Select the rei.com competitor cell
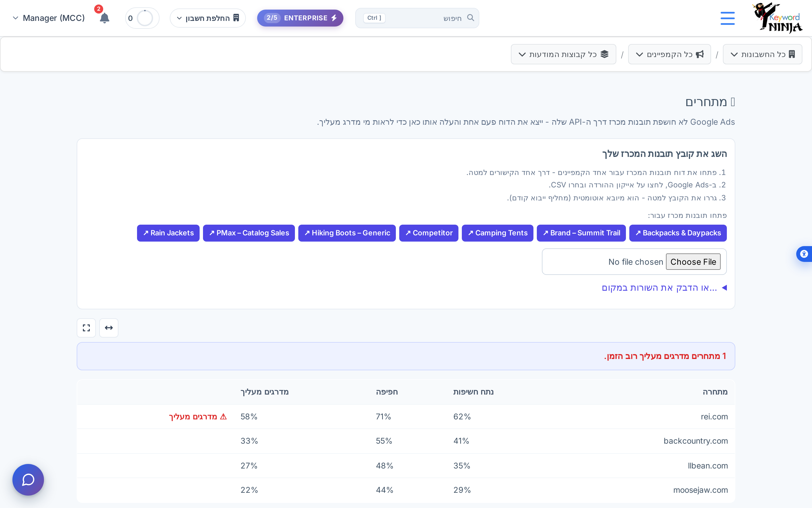 point(714,417)
